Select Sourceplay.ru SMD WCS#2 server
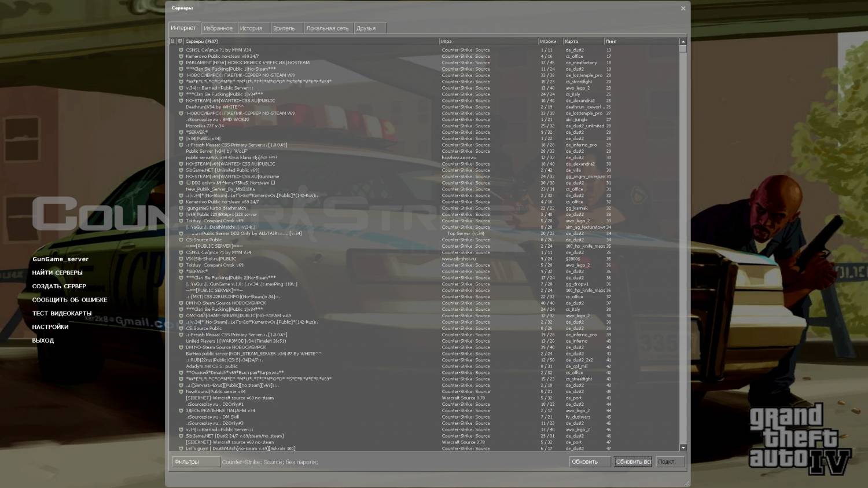 click(424, 119)
